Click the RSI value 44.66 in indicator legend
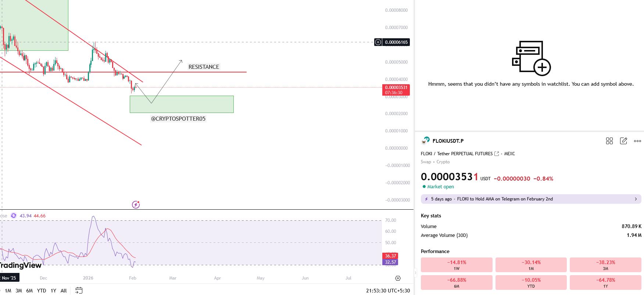Image resolution: width=644 pixels, height=295 pixels. tap(40, 216)
